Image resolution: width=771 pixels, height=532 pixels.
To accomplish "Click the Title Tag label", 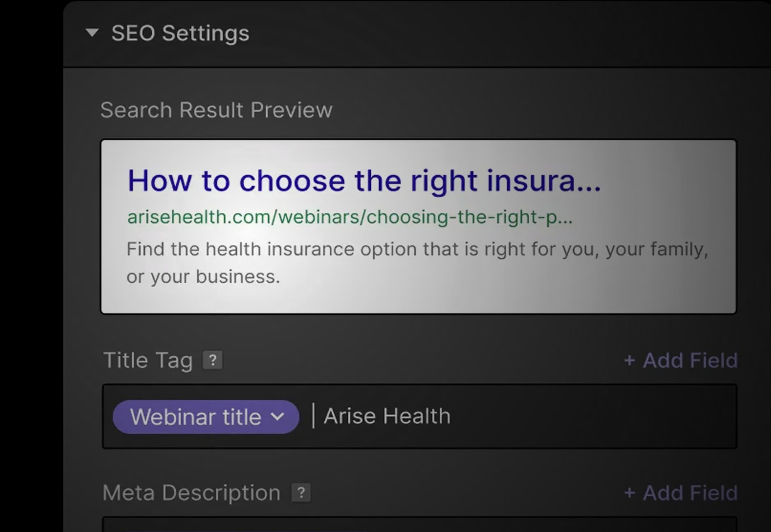I will point(148,360).
